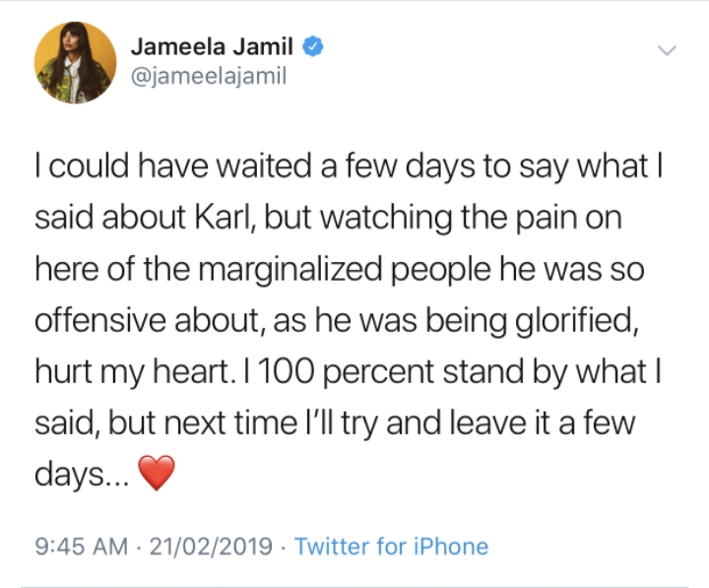Image resolution: width=709 pixels, height=588 pixels.
Task: Click the 9:45 AM timestamp
Action: tap(83, 546)
